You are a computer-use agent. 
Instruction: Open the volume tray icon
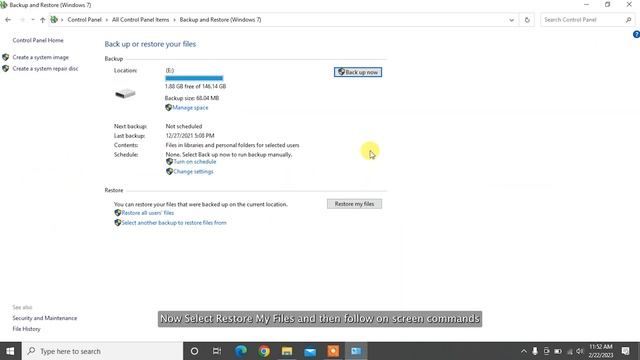pos(580,351)
